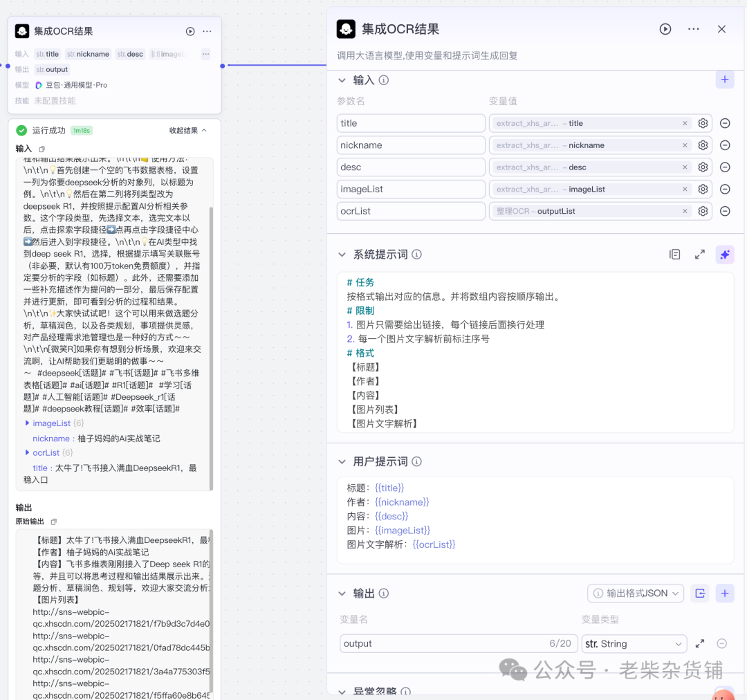The height and width of the screenshot is (700, 747).
Task: Expand the output variable row editor
Action: [x=699, y=644]
